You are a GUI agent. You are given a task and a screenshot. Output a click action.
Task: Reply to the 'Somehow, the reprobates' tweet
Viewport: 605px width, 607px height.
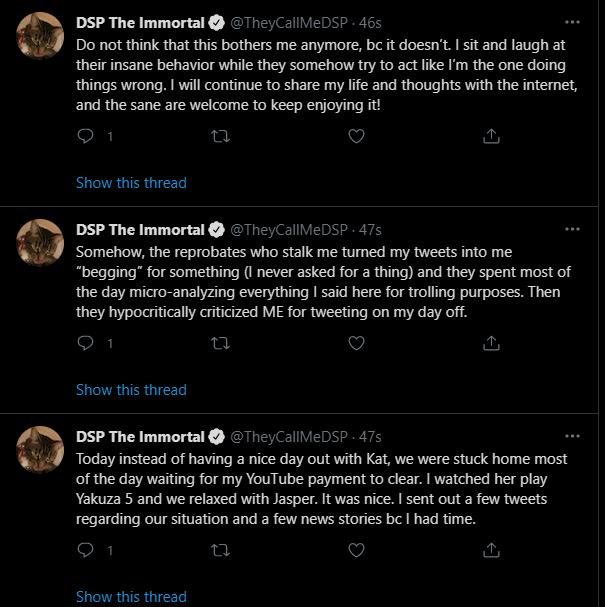85,343
